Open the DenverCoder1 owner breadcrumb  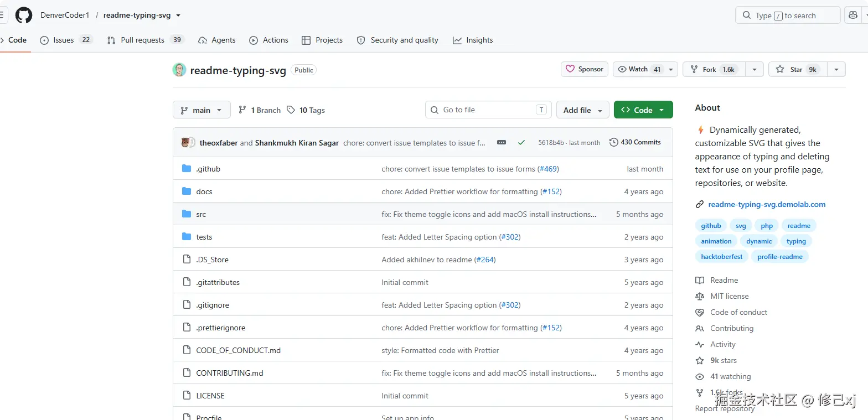pyautogui.click(x=65, y=15)
